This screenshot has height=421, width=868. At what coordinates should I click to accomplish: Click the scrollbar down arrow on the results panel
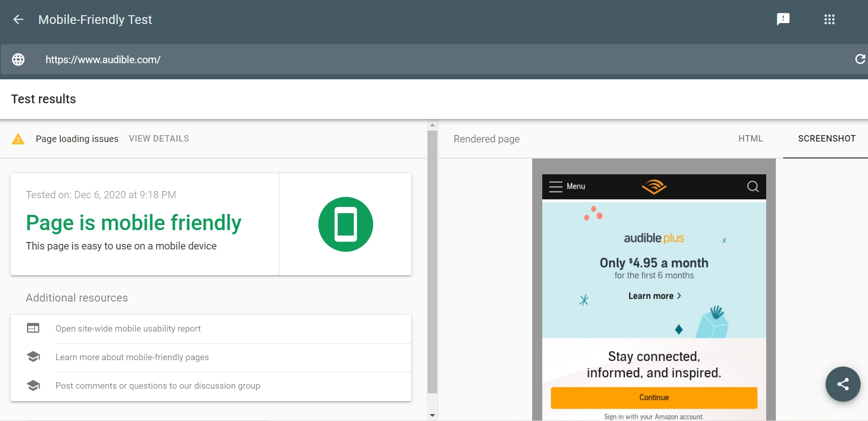pyautogui.click(x=432, y=415)
